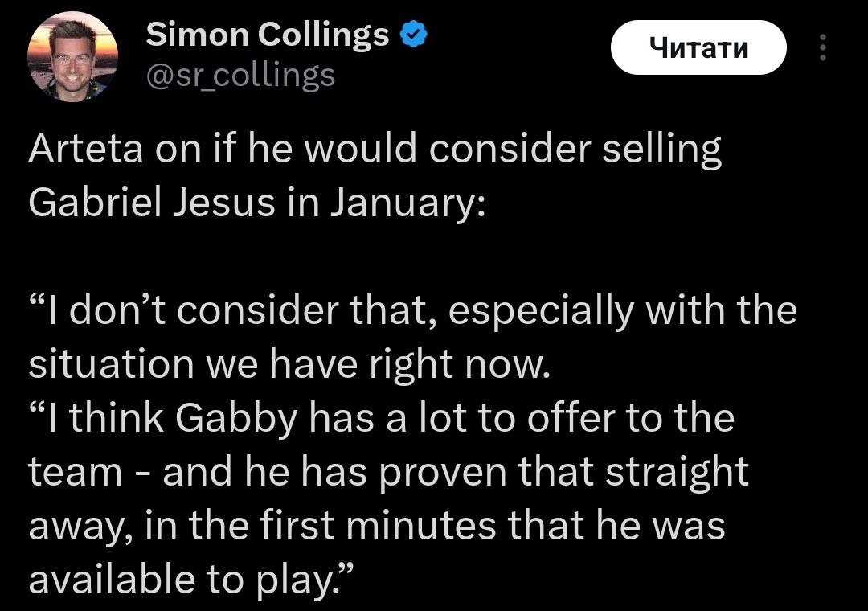This screenshot has height=611, width=868.
Task: Open the three-dot more options menu
Action: click(821, 48)
